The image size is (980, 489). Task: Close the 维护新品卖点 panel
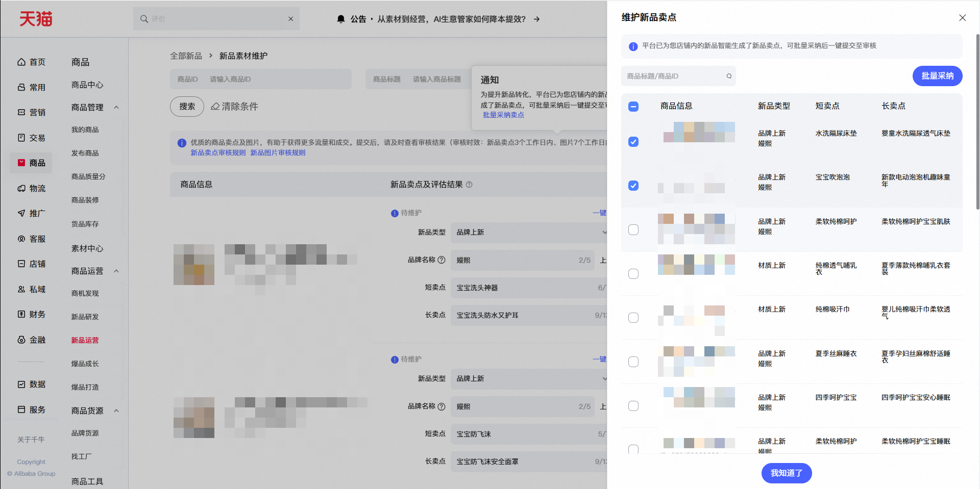tap(962, 18)
